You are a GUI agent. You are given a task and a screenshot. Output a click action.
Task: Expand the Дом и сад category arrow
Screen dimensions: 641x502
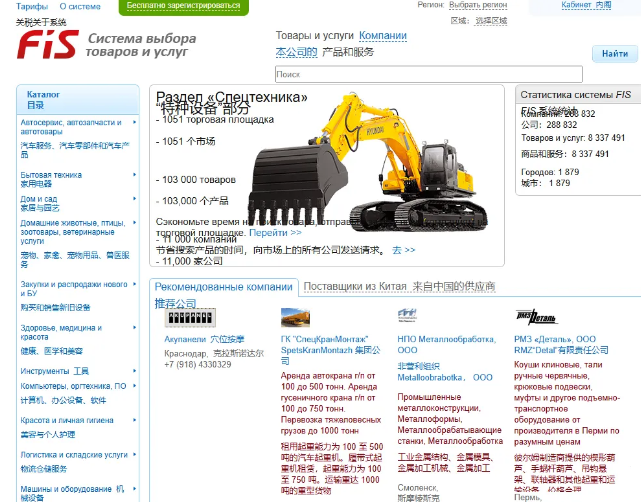[135, 199]
